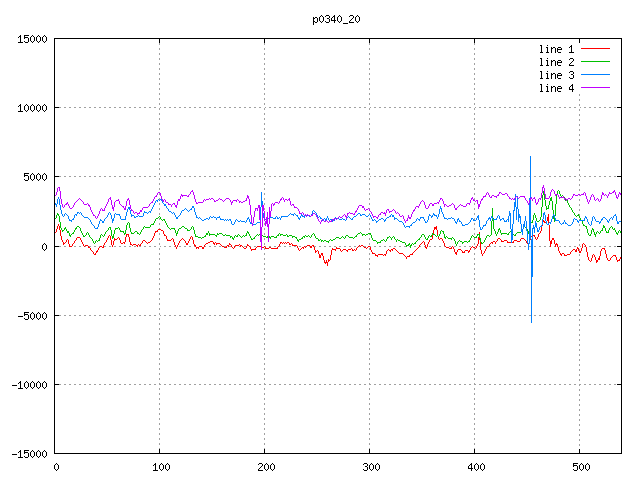Click the red legend sample for line 1

pyautogui.click(x=596, y=49)
